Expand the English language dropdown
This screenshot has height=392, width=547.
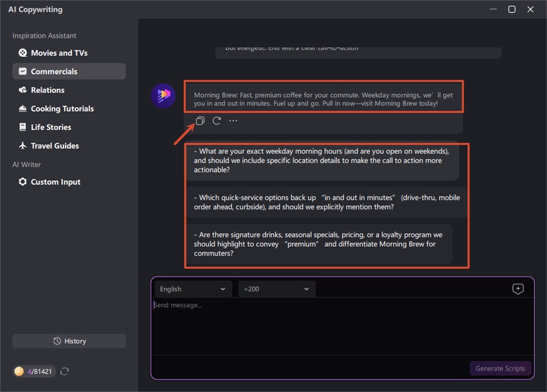click(x=194, y=289)
